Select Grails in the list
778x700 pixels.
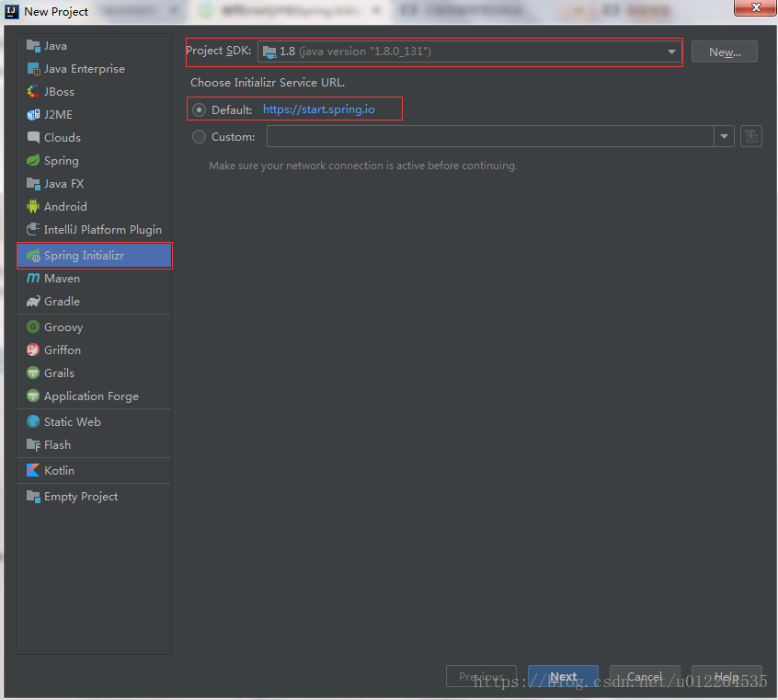point(94,373)
